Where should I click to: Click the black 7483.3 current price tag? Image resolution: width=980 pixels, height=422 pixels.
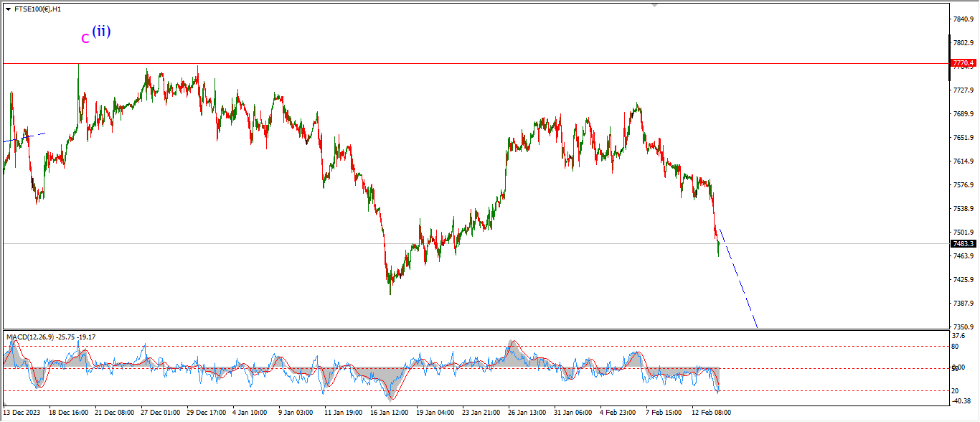click(963, 244)
